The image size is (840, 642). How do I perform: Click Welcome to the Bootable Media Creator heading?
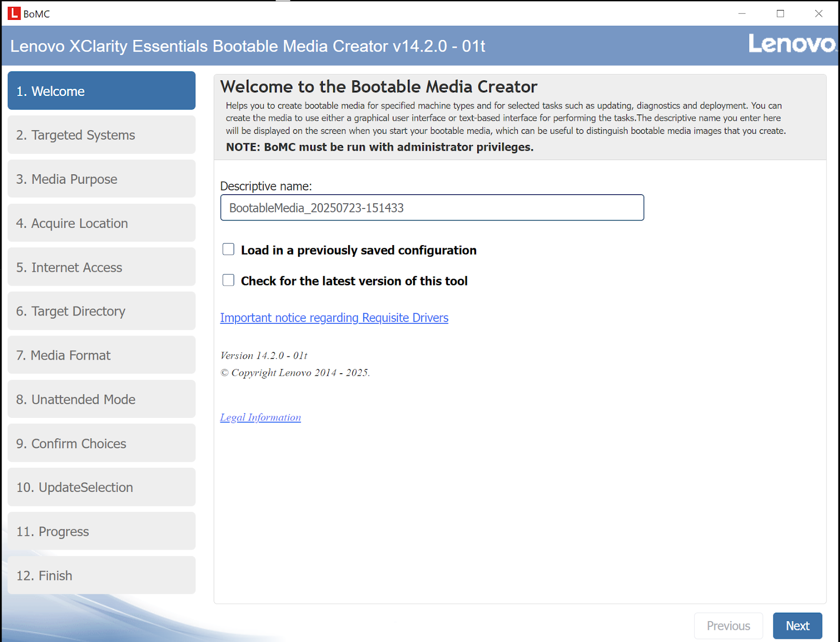379,86
